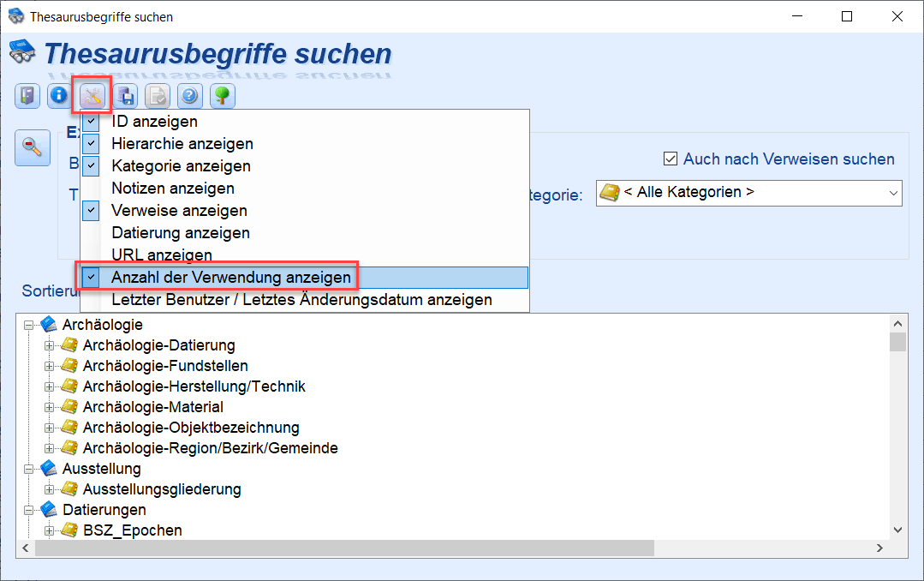
Task: Expand Archäologie-Herstellung/Technik node
Action: click(x=49, y=387)
